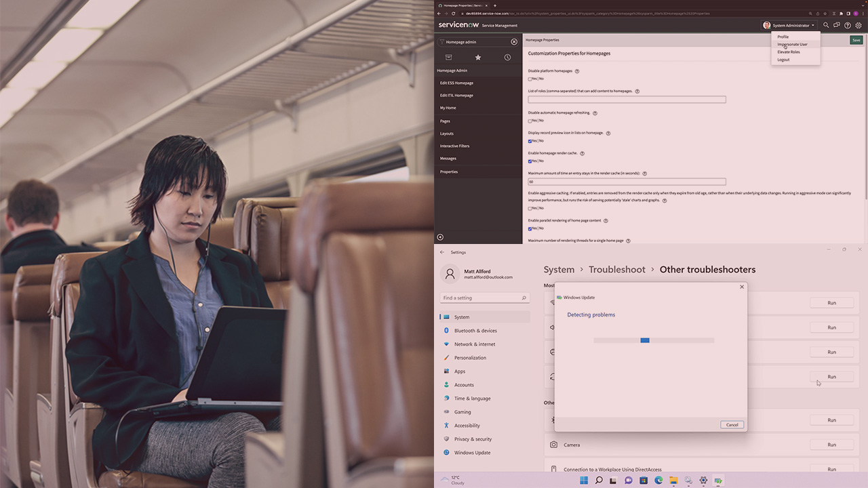Select Impersonate User from user menu
868x488 pixels.
point(792,44)
